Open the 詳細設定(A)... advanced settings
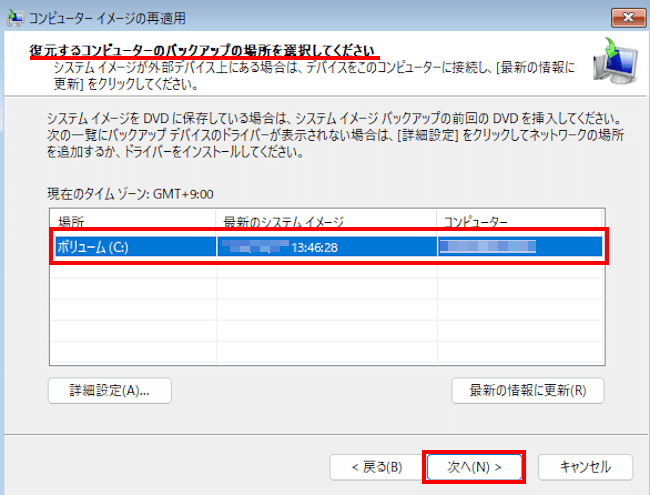The width and height of the screenshot is (650, 495). tap(110, 391)
